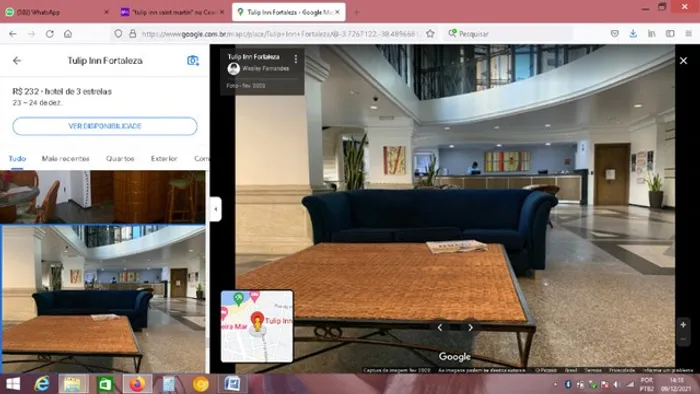The width and height of the screenshot is (700, 394).
Task: Open the lobby blue sofa thumbnail
Action: (103, 299)
